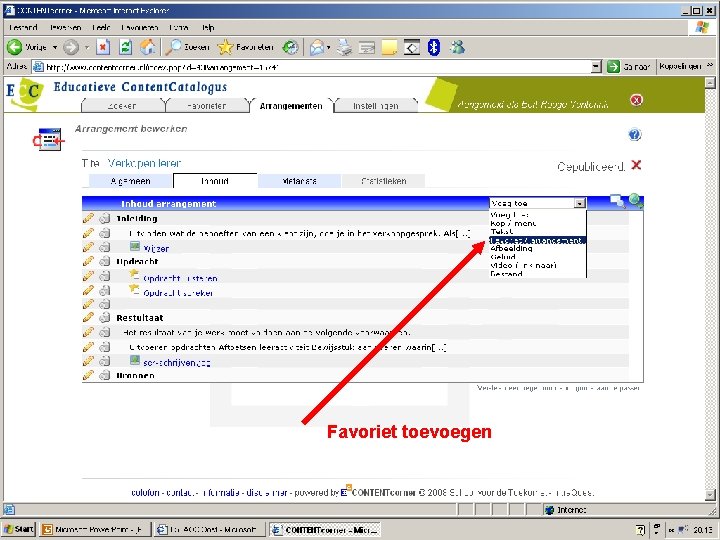Select the highlighted Favoriet/Arrangement option

pos(537,240)
